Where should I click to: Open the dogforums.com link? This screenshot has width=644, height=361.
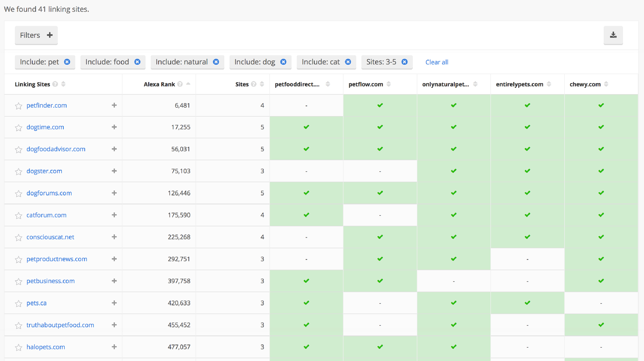[x=49, y=193]
